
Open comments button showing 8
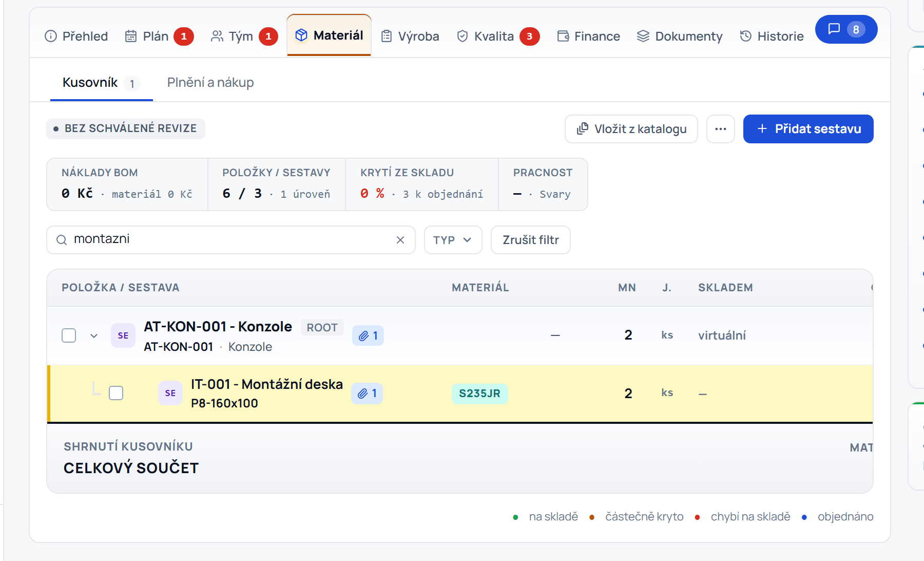(846, 29)
